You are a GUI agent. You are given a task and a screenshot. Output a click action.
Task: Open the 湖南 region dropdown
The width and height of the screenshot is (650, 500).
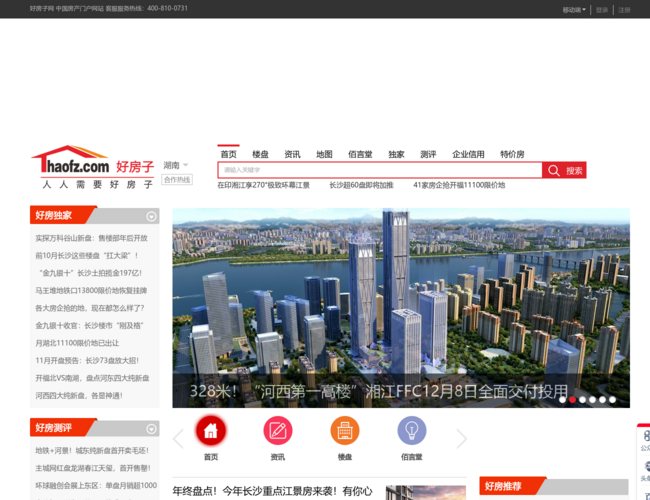coord(176,165)
